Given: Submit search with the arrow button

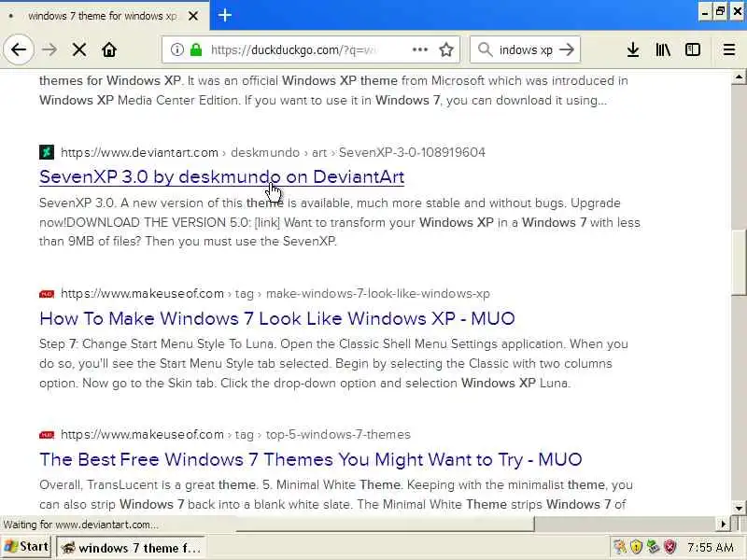Looking at the screenshot, I should 567,49.
